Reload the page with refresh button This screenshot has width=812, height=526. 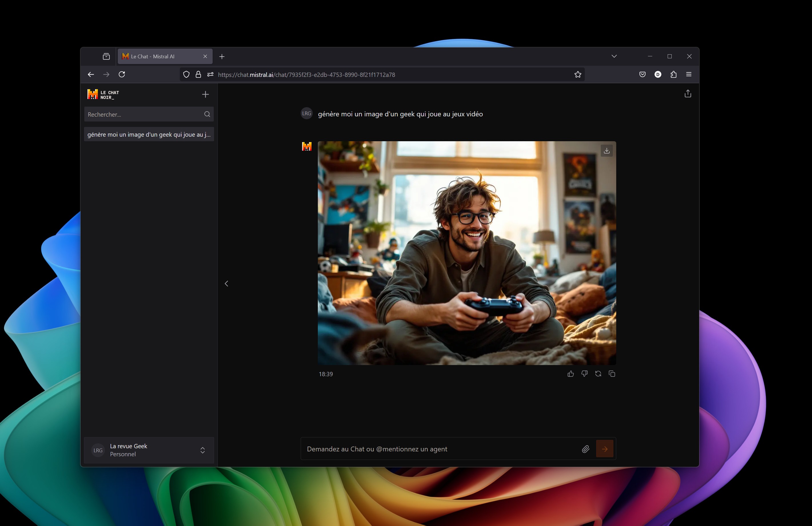tap(122, 74)
